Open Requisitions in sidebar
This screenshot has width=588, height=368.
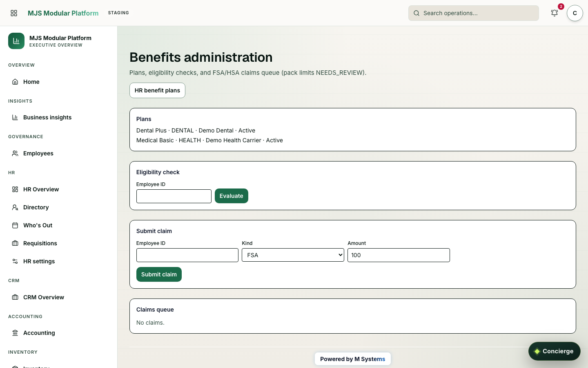click(58, 243)
